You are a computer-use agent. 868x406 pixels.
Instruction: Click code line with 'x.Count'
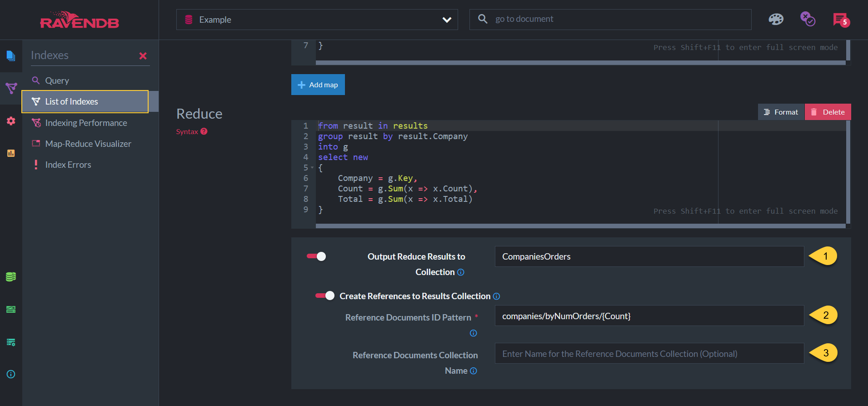tap(408, 188)
